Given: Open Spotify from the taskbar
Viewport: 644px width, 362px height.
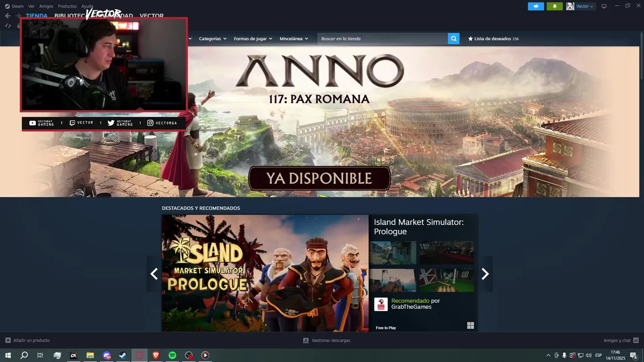Looking at the screenshot, I should tap(172, 355).
